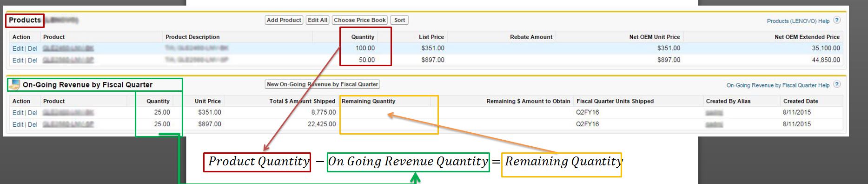Sort the products list
The width and height of the screenshot is (868, 184).
400,20
